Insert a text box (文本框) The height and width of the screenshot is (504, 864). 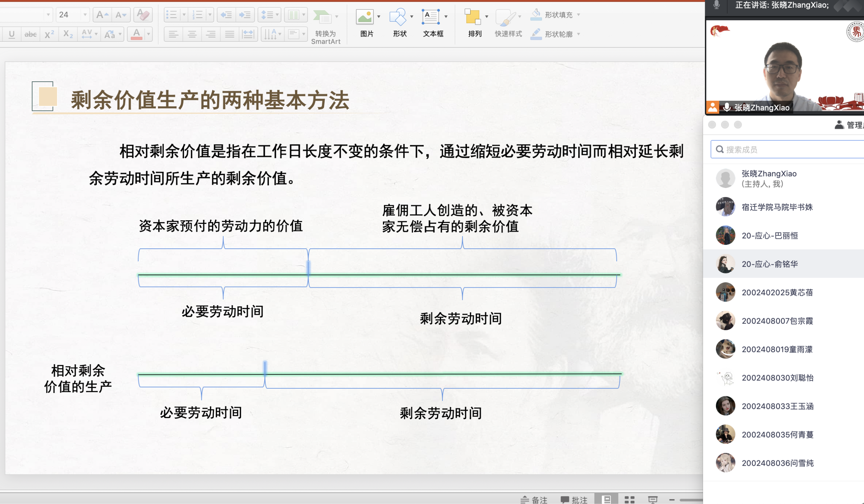point(431,17)
